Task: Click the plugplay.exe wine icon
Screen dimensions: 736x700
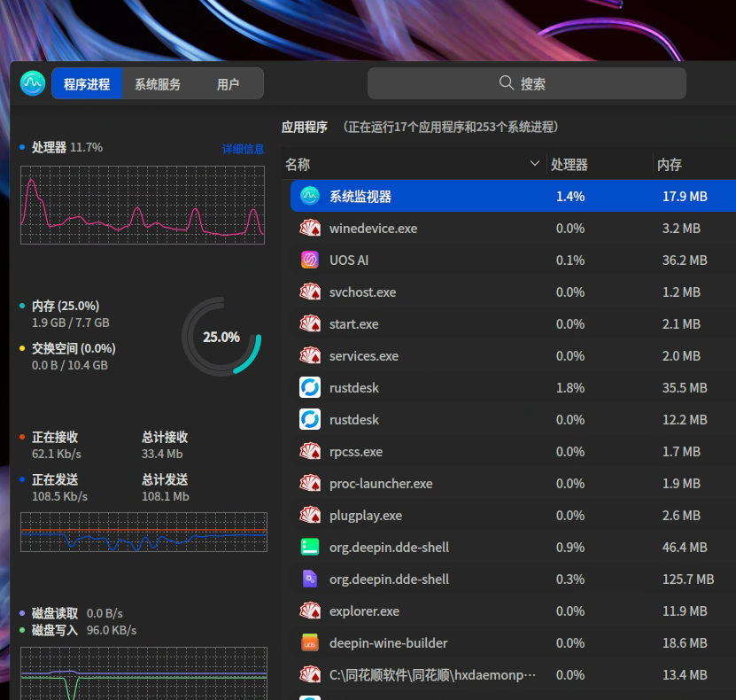Action: coord(310,515)
